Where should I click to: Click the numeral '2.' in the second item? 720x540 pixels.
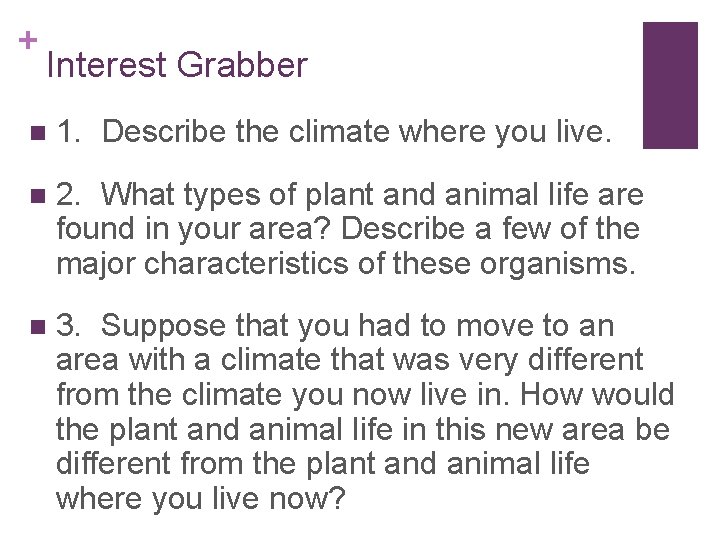point(70,194)
